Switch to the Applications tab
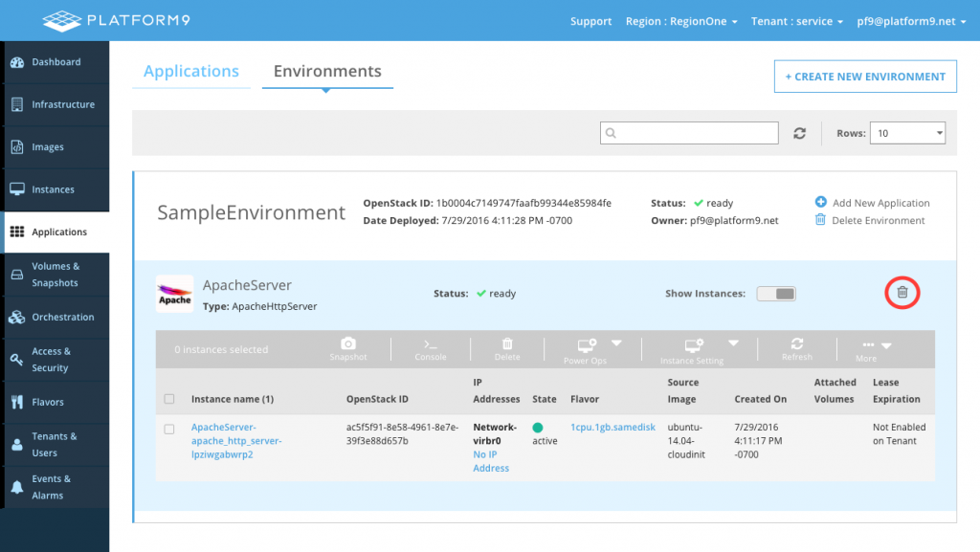Image resolution: width=980 pixels, height=552 pixels. tap(191, 72)
